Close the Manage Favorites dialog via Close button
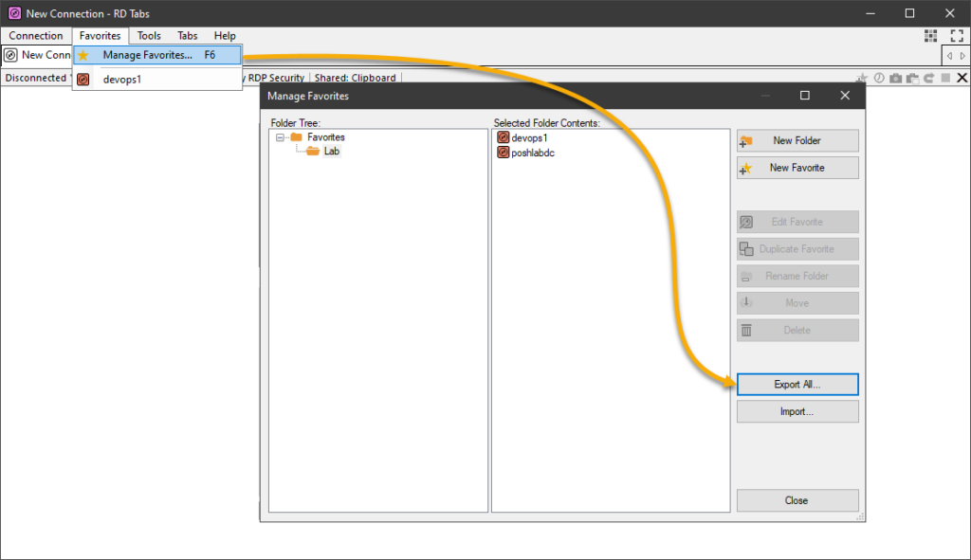 tap(797, 500)
